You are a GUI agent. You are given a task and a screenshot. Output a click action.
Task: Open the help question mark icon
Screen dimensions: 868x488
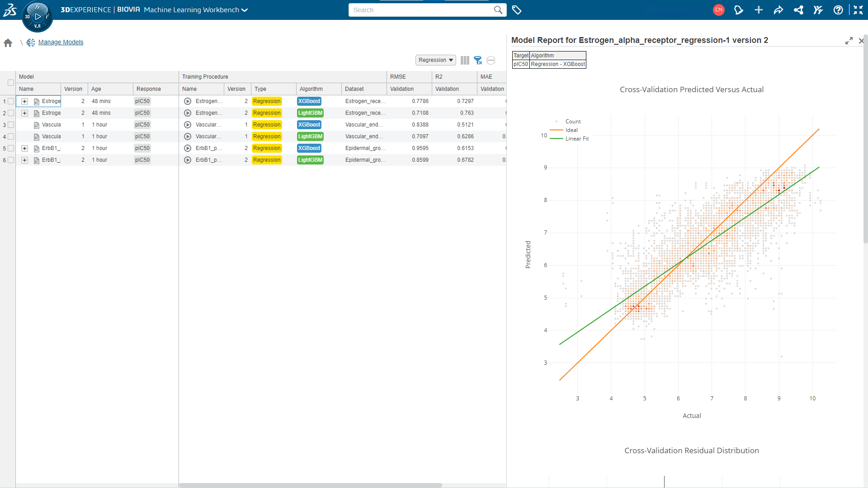(x=838, y=10)
